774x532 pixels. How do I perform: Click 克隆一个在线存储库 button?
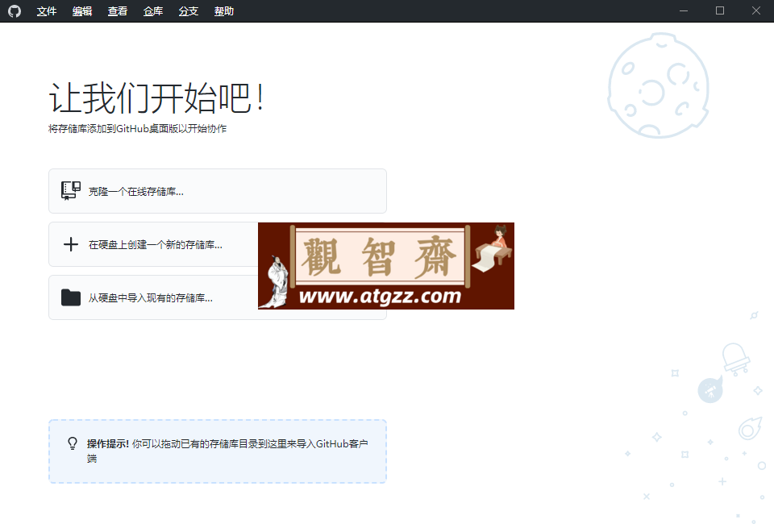(x=217, y=191)
